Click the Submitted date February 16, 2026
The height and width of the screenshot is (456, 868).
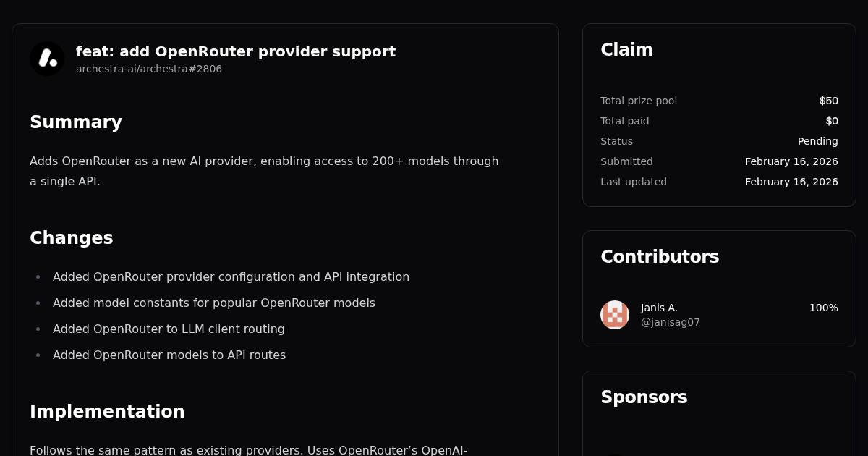tap(791, 161)
